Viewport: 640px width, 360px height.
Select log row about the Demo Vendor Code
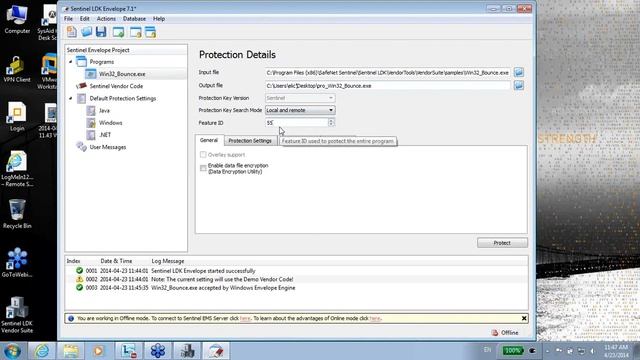tap(297, 279)
